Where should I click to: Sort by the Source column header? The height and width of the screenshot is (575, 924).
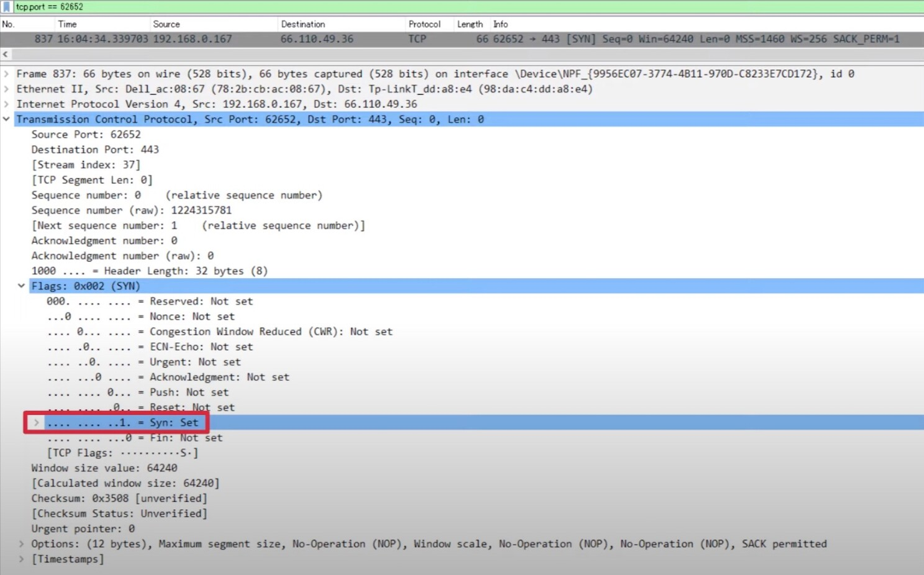pyautogui.click(x=166, y=24)
